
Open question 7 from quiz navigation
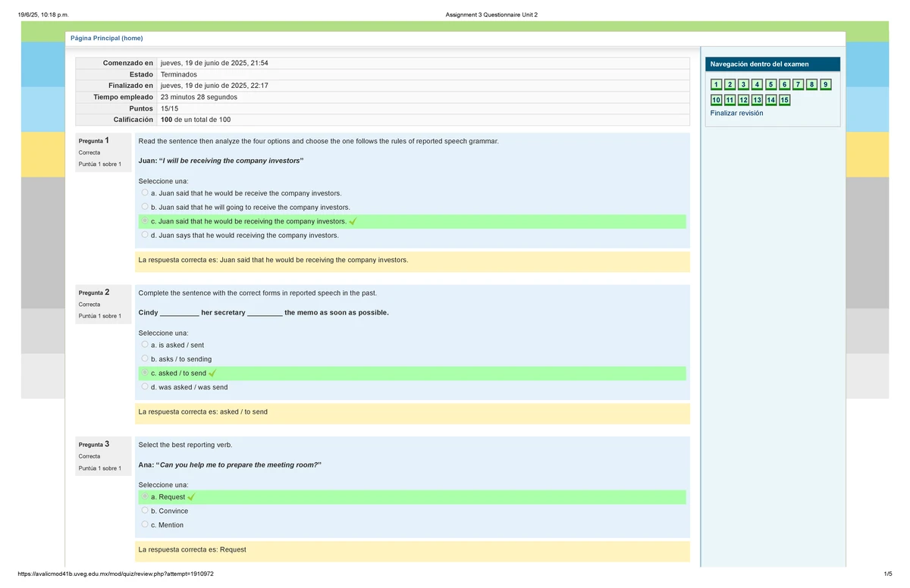[x=798, y=84]
